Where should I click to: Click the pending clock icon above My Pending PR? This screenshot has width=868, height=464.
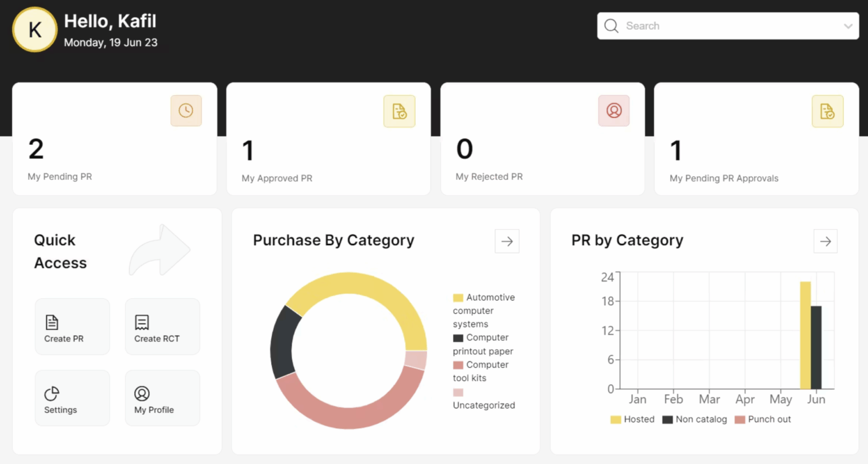pos(186,110)
